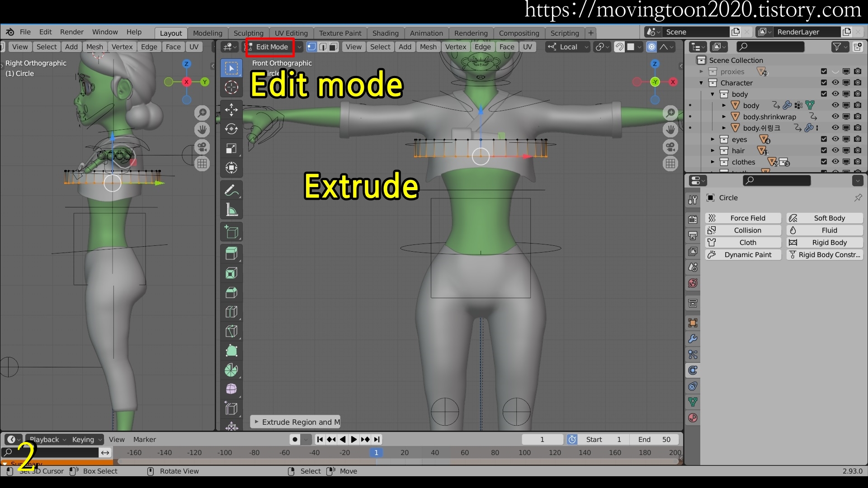Select the Rotate tool
The height and width of the screenshot is (488, 868).
[x=231, y=129]
